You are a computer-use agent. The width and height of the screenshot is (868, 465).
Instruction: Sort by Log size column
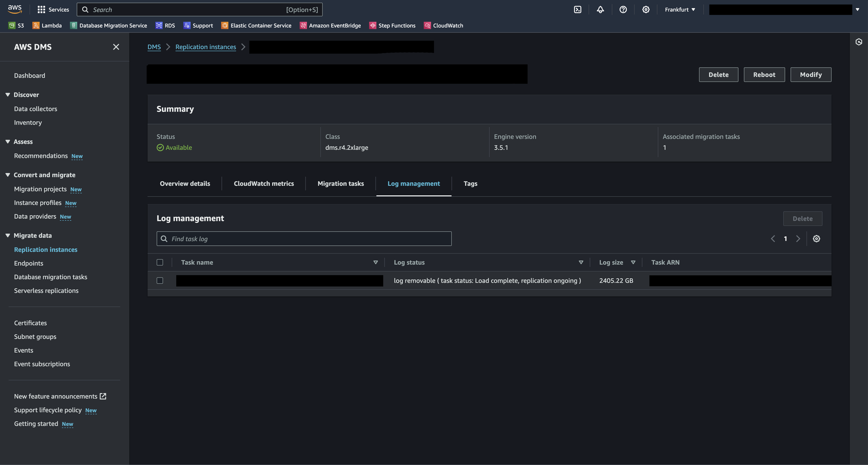coord(633,262)
